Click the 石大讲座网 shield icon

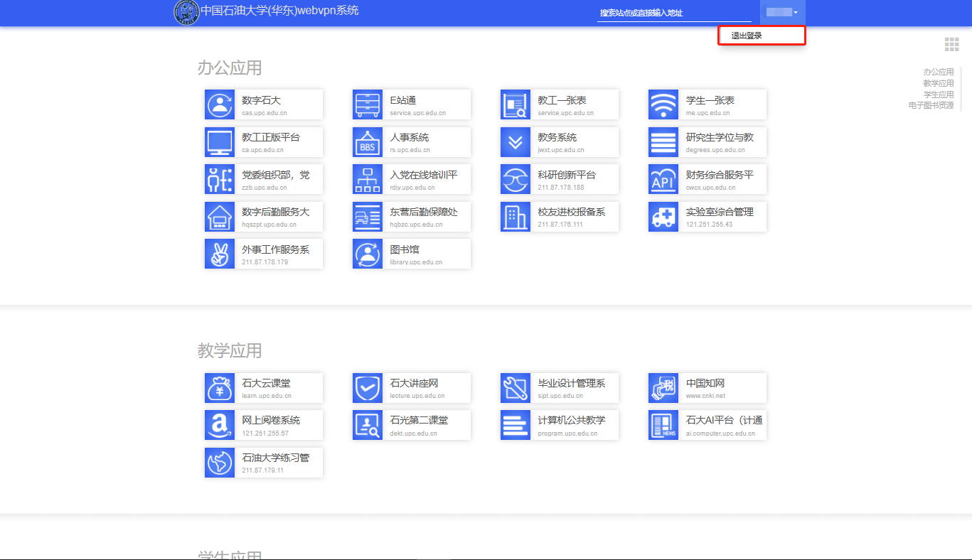(x=368, y=388)
